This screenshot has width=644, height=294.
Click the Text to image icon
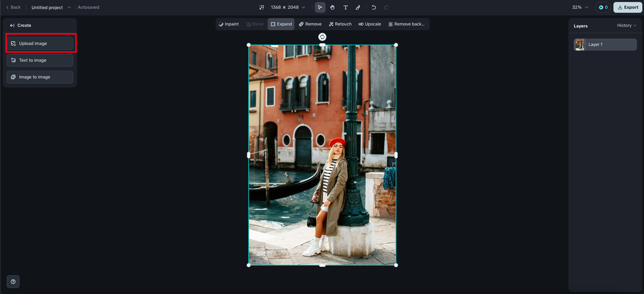14,60
